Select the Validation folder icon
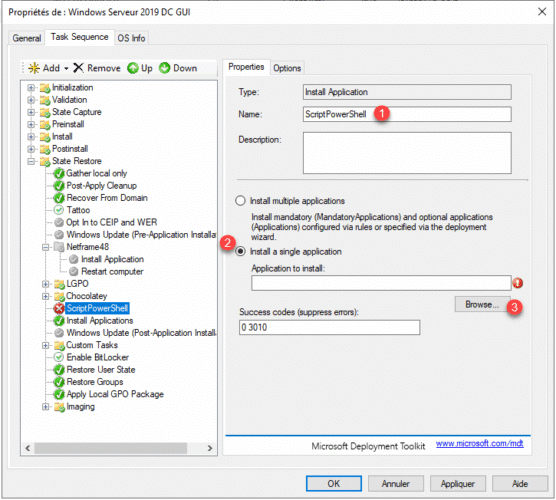Image resolution: width=556 pixels, height=500 pixels. (45, 100)
